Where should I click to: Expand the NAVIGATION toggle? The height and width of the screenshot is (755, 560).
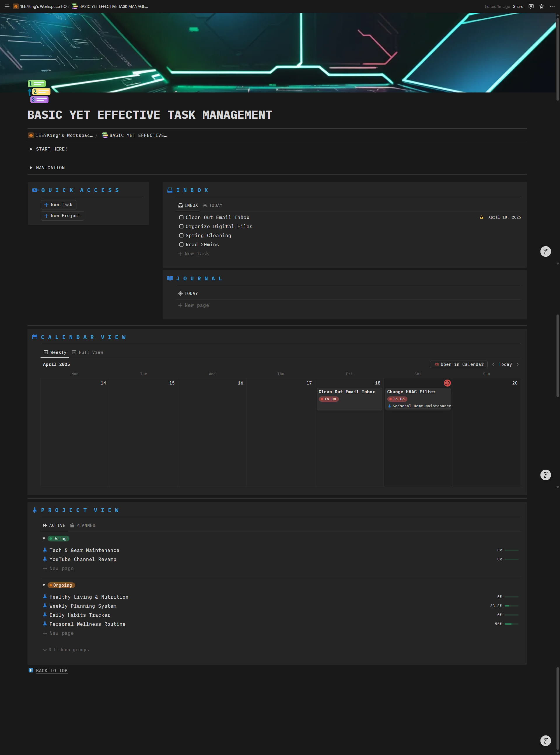coord(31,167)
